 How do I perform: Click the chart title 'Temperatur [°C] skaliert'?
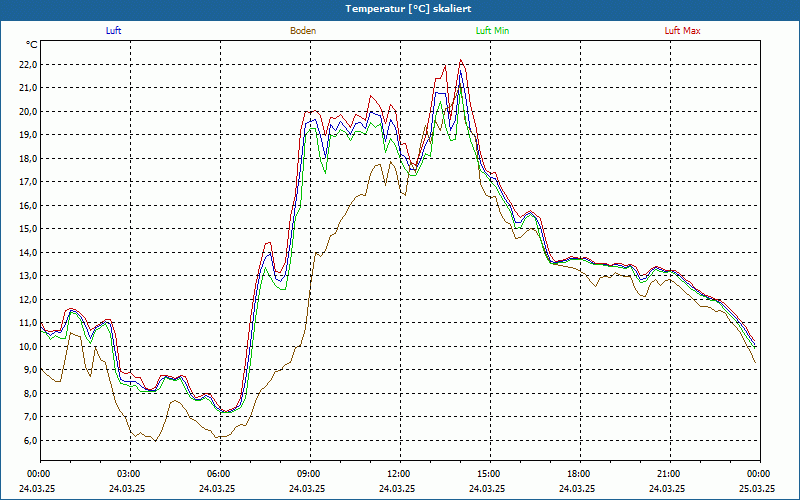[408, 9]
